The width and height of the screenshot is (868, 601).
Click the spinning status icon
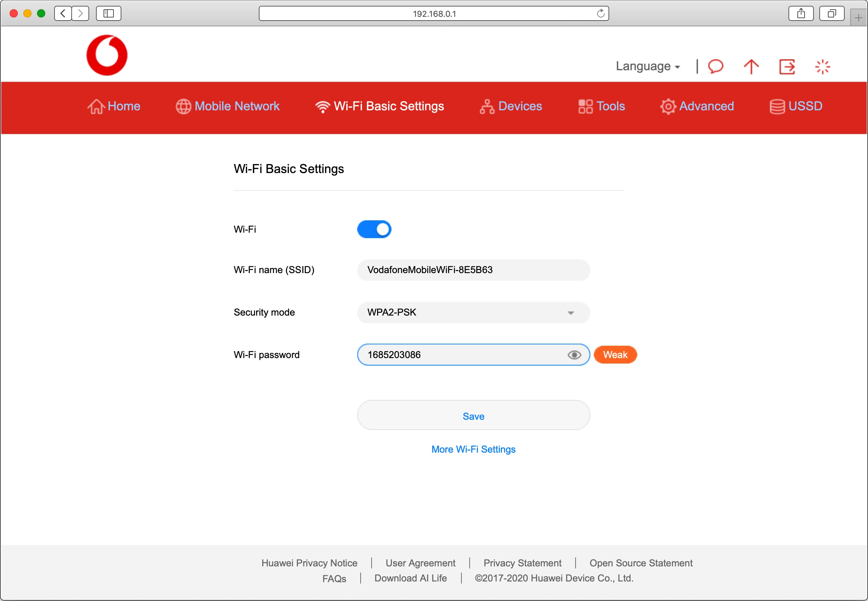(x=822, y=67)
